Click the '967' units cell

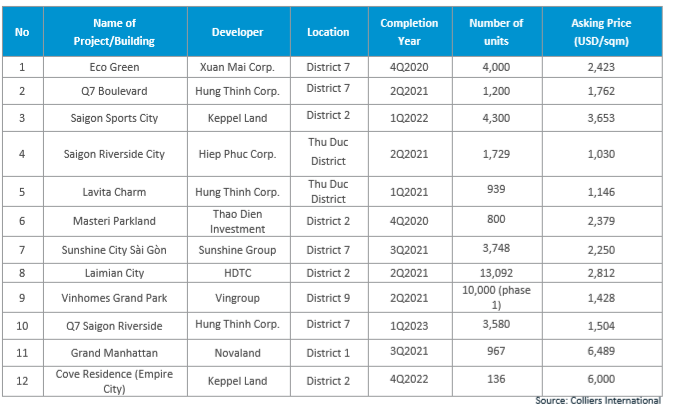pyautogui.click(x=497, y=353)
